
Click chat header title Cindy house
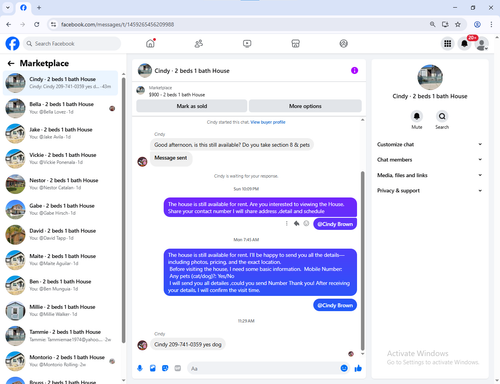192,71
